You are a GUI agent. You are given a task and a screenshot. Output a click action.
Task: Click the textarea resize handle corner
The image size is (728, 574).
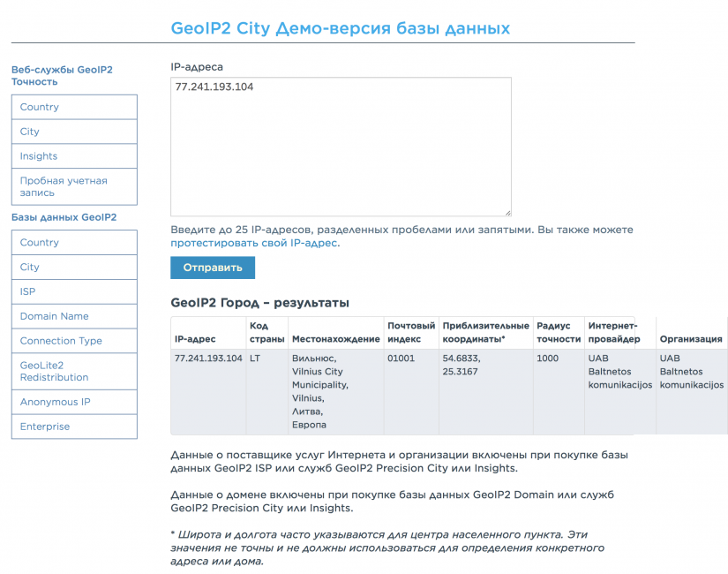coord(507,212)
